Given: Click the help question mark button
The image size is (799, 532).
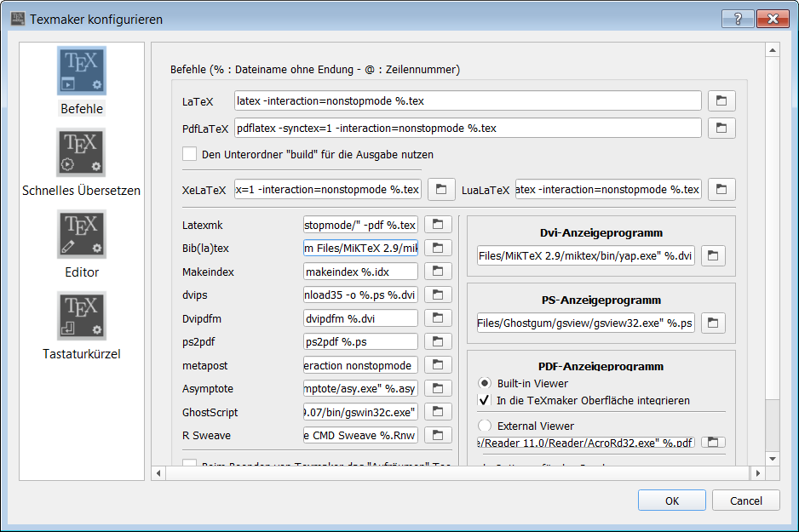Looking at the screenshot, I should pyautogui.click(x=738, y=19).
